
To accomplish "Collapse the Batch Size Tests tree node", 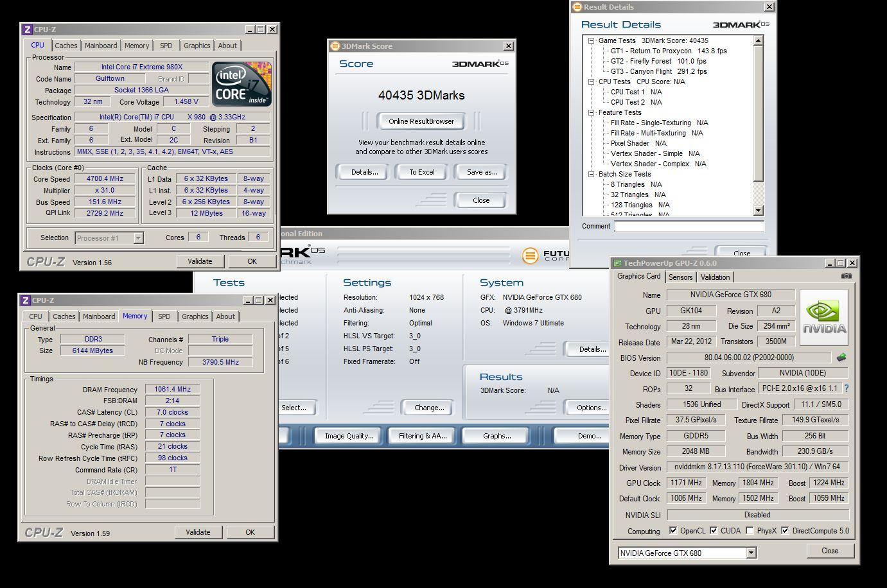I will [592, 174].
